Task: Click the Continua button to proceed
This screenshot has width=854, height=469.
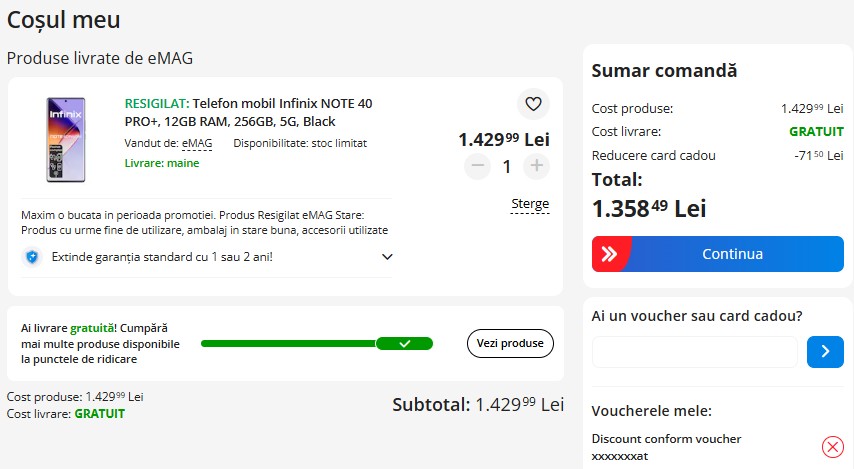Action: tap(718, 254)
